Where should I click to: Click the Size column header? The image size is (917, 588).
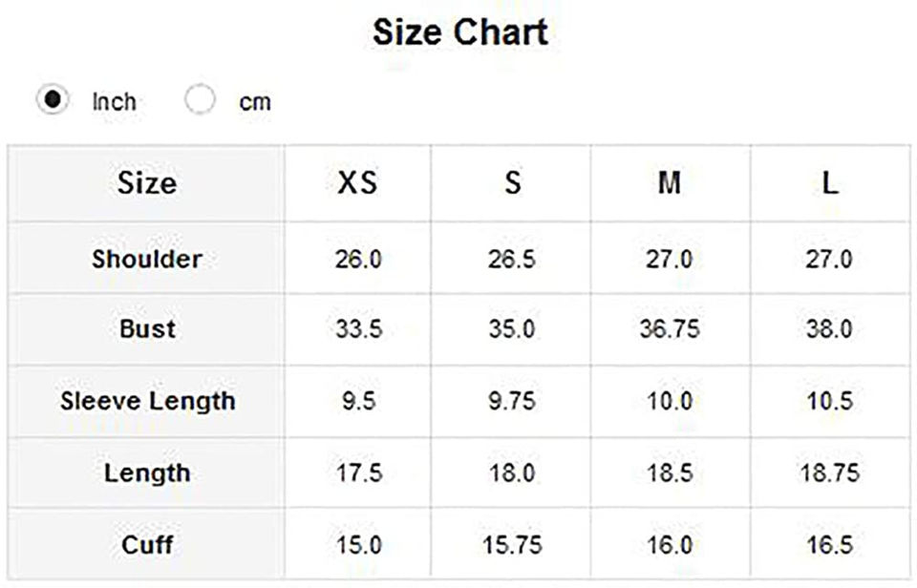[x=147, y=182]
